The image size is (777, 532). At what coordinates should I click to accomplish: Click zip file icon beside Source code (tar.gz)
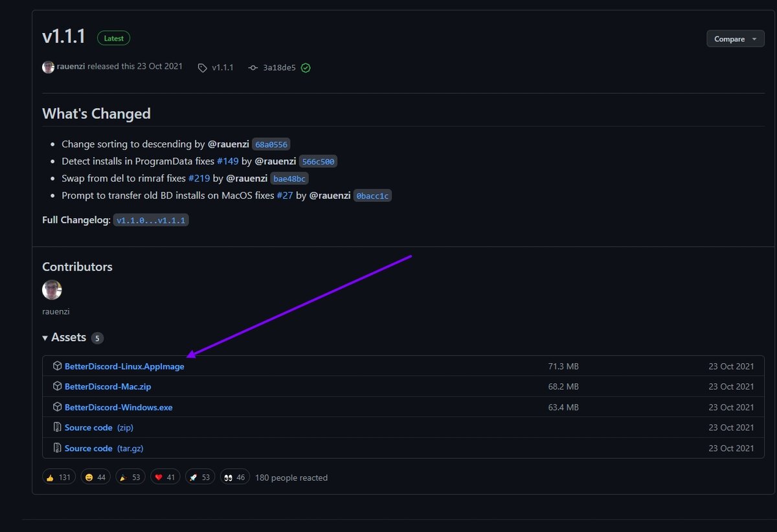[57, 449]
